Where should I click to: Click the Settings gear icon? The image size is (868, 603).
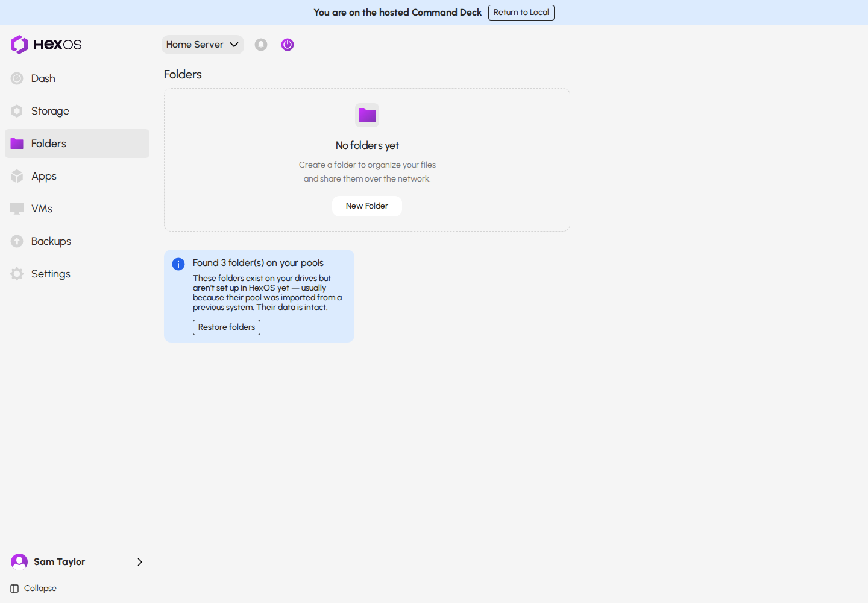tap(17, 274)
